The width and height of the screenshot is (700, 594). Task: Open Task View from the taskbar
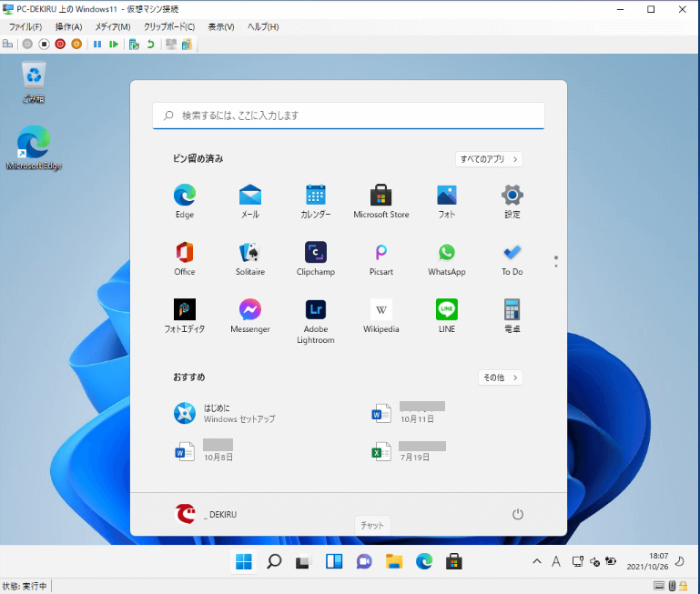[303, 561]
